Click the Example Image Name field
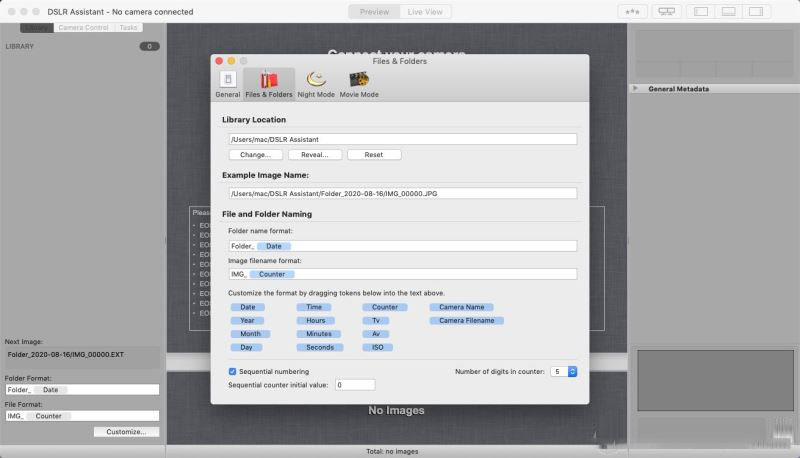800x458 pixels. click(403, 193)
